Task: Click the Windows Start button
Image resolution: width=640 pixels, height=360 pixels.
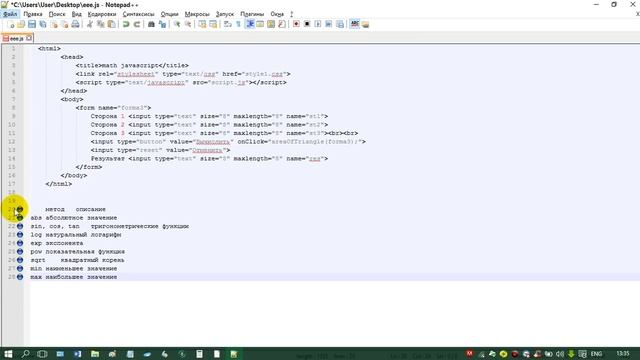Action: pos(8,354)
